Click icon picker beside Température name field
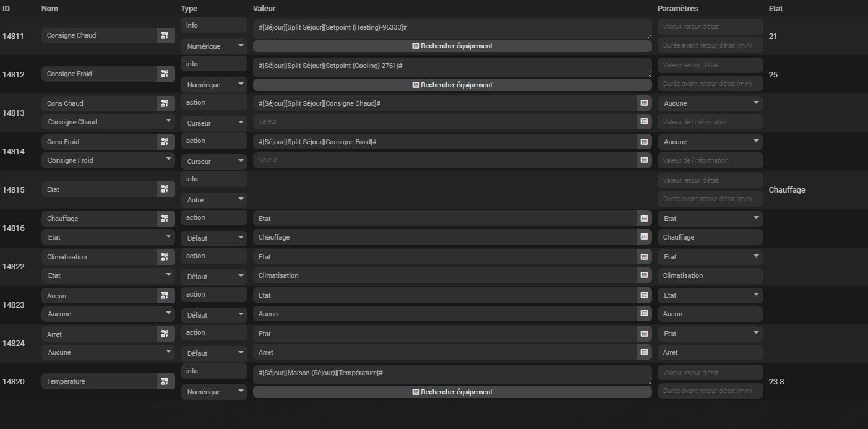868x429 pixels. tap(165, 381)
